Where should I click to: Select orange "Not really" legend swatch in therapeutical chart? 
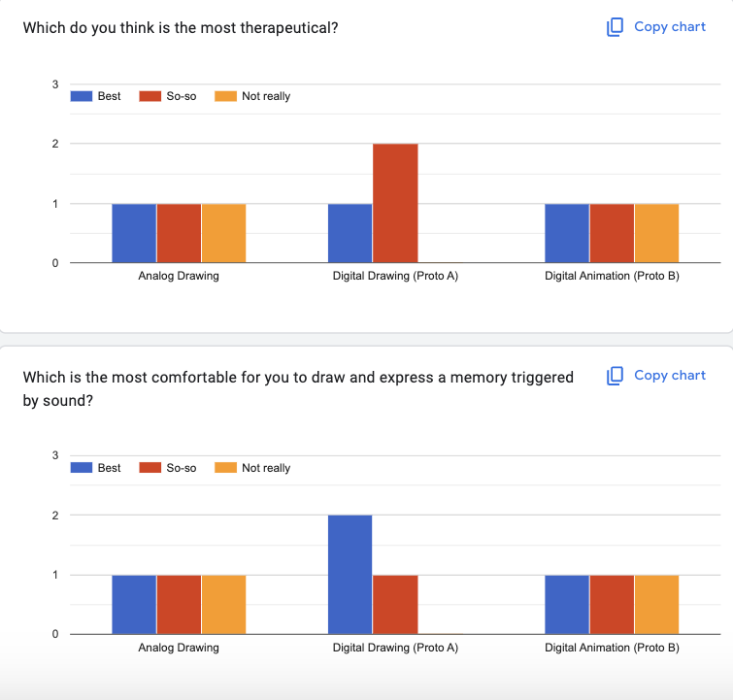pos(225,96)
